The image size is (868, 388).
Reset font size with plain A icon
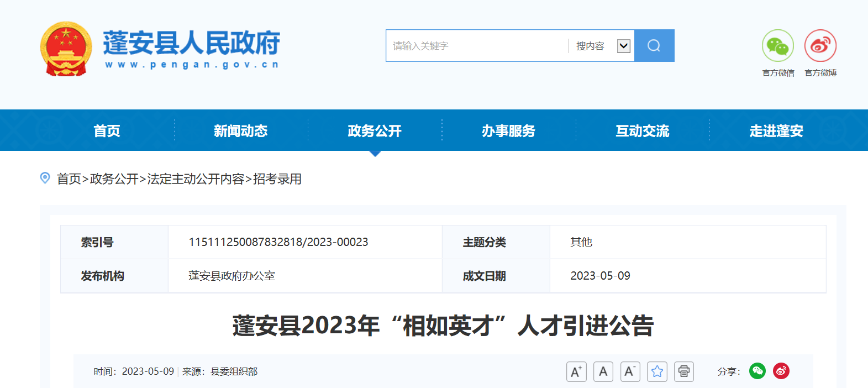(603, 371)
